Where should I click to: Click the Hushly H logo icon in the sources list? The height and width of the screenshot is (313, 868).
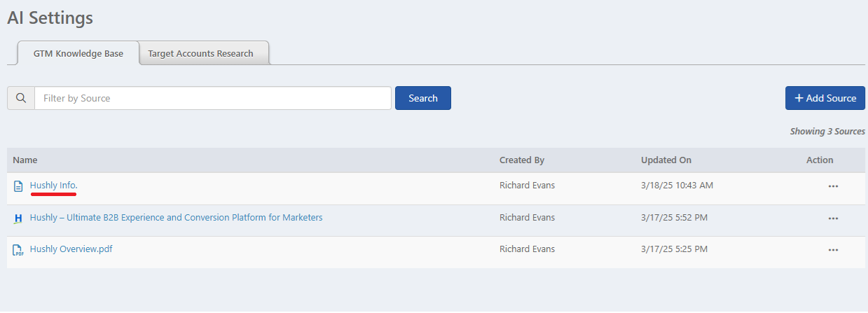19,218
